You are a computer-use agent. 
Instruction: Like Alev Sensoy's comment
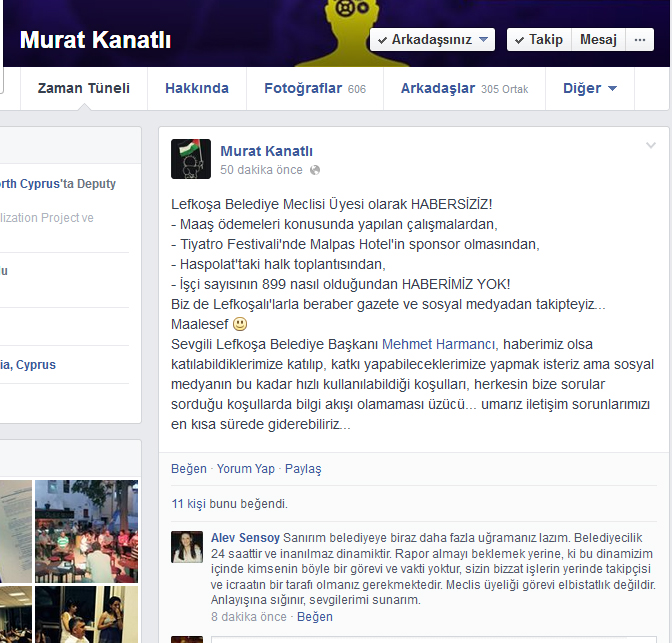pos(315,617)
